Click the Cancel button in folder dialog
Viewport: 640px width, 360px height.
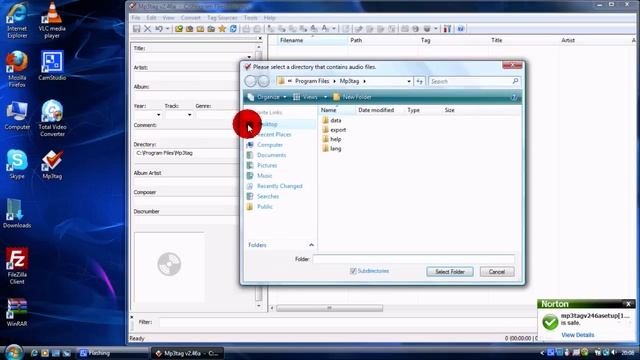[x=497, y=272]
